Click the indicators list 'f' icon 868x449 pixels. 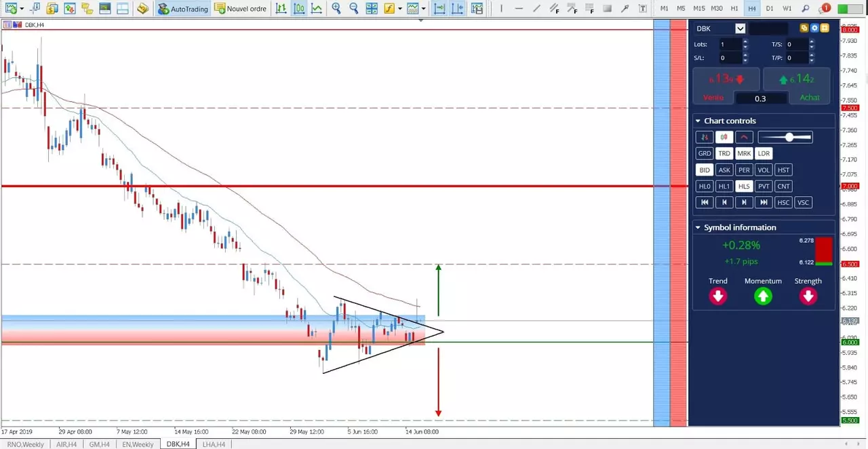tap(389, 9)
